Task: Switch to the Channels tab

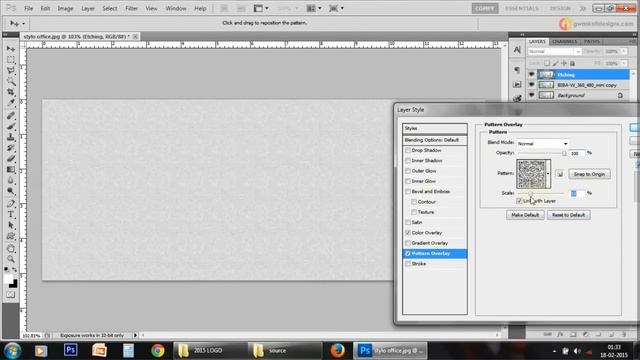Action: [565, 42]
